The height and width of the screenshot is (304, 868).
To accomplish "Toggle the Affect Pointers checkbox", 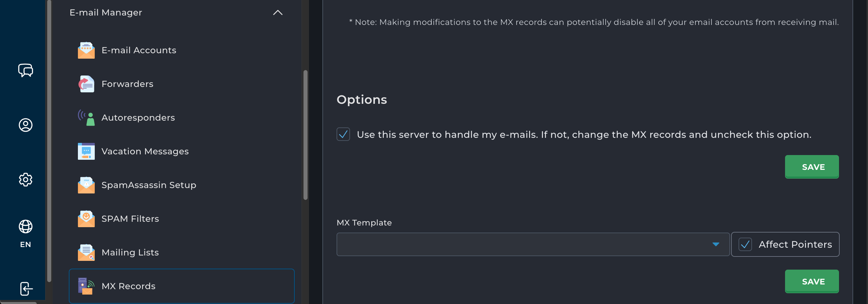I will click(745, 244).
